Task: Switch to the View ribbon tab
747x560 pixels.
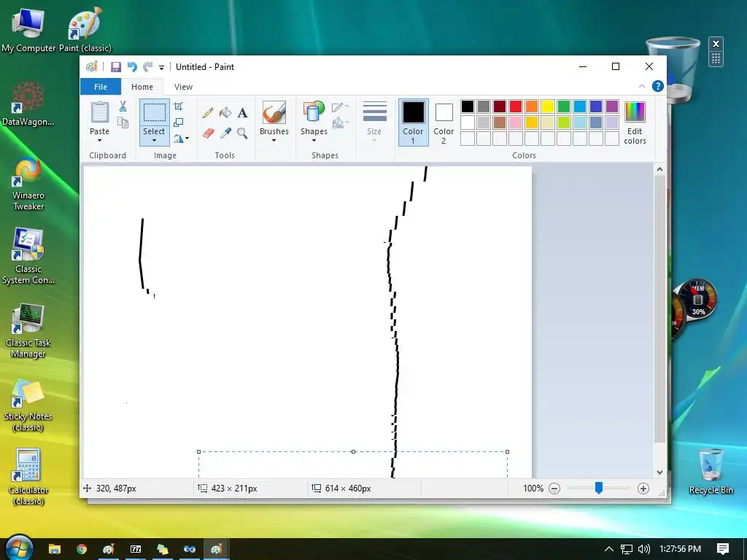Action: [x=183, y=87]
